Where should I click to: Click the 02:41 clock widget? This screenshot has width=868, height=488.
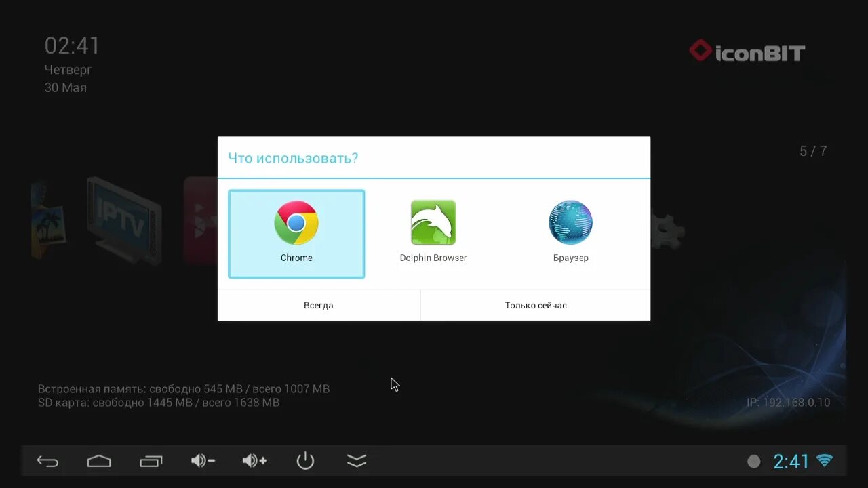(73, 46)
